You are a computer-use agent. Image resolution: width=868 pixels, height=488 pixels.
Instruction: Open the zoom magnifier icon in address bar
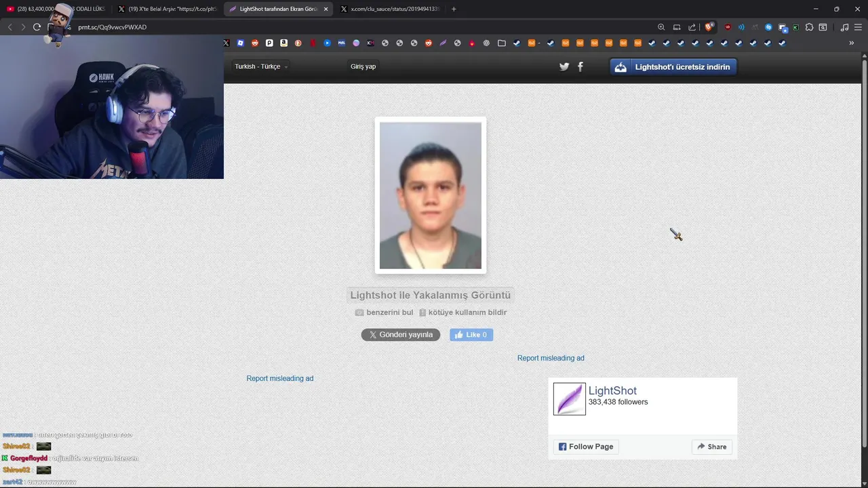661,27
